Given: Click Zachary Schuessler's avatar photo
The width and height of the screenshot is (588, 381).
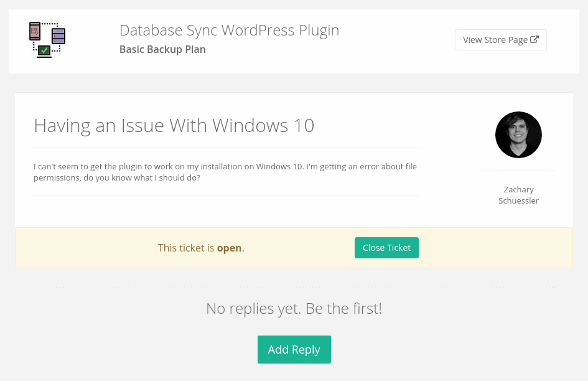Looking at the screenshot, I should (518, 134).
